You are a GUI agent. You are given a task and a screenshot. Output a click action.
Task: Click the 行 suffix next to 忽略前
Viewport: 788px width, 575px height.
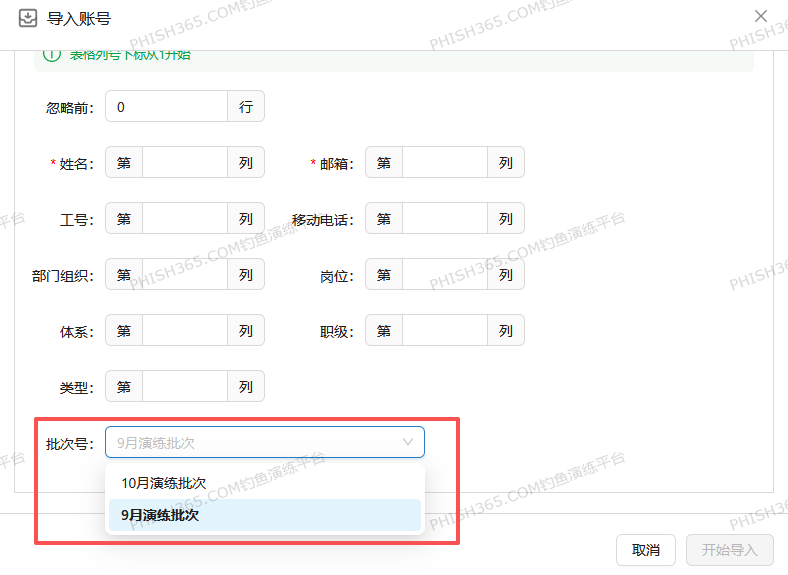point(246,107)
